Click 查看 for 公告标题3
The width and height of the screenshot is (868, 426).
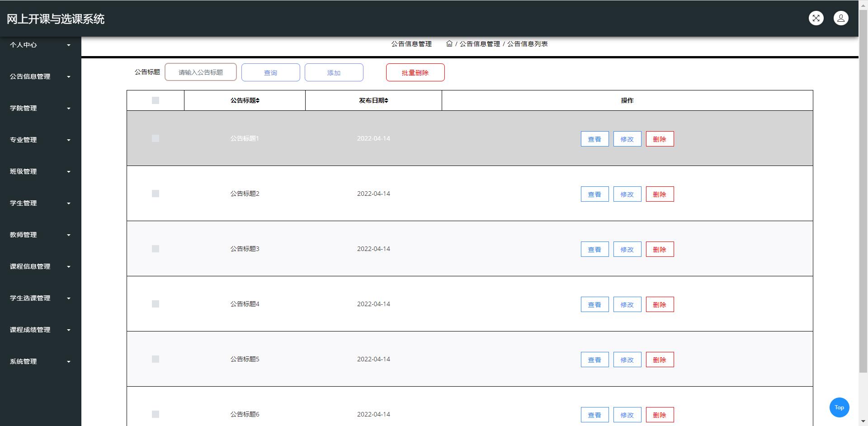[595, 249]
